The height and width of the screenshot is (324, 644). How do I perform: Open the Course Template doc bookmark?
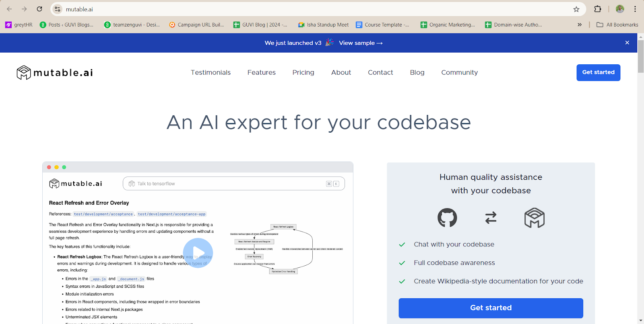382,25
